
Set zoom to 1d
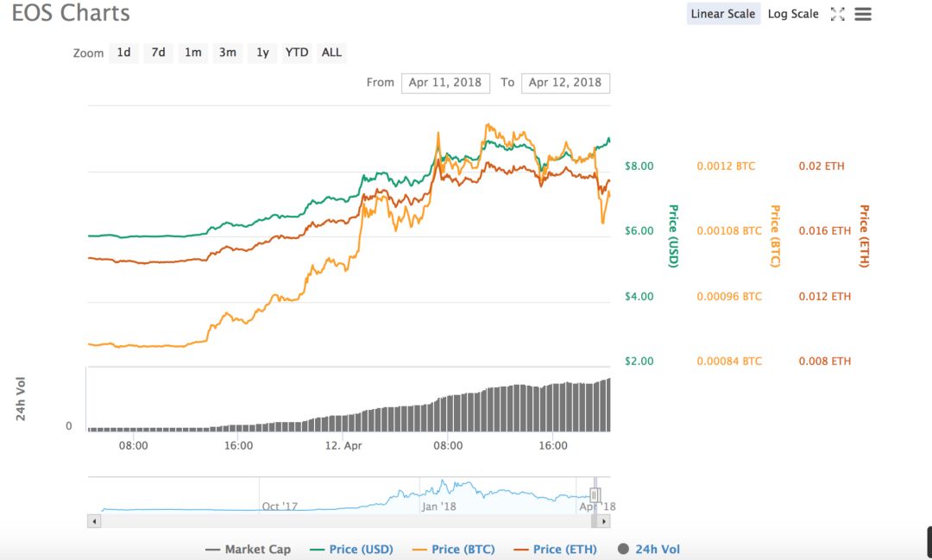tap(123, 53)
